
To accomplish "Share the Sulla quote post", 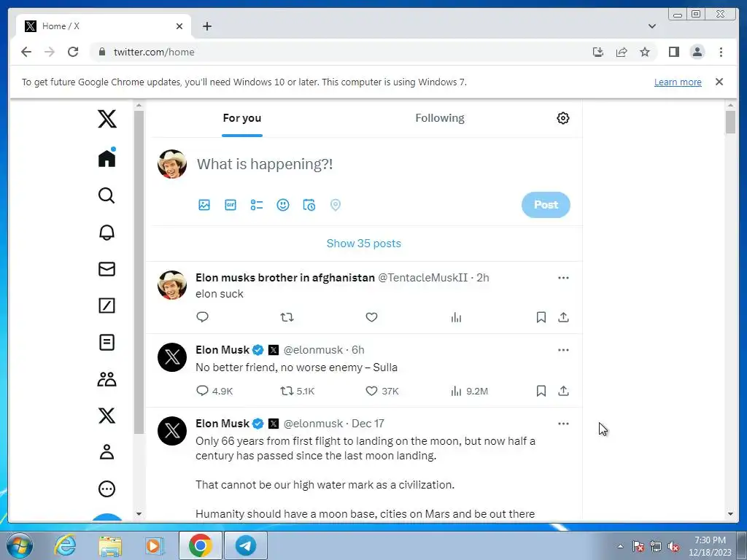I will click(x=564, y=392).
